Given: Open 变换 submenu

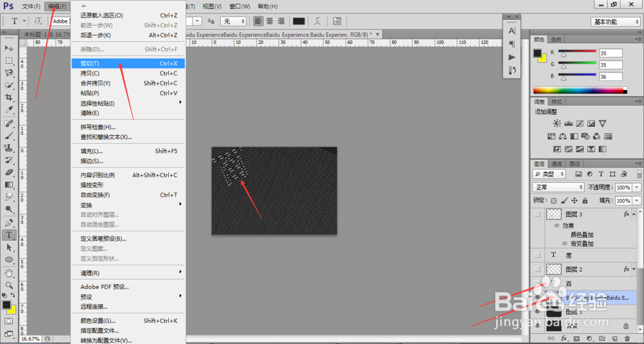Looking at the screenshot, I should pos(128,205).
